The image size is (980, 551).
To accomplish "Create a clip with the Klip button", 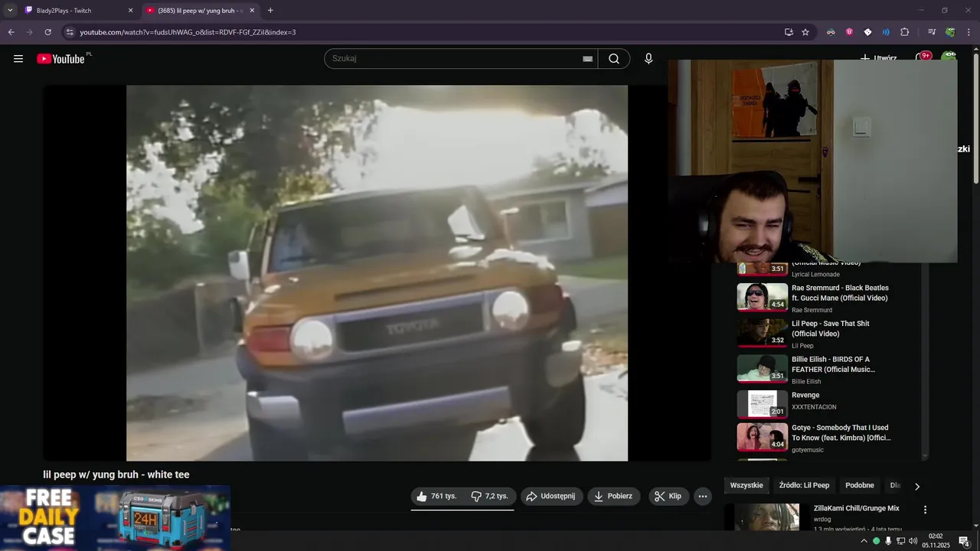I will coord(668,496).
